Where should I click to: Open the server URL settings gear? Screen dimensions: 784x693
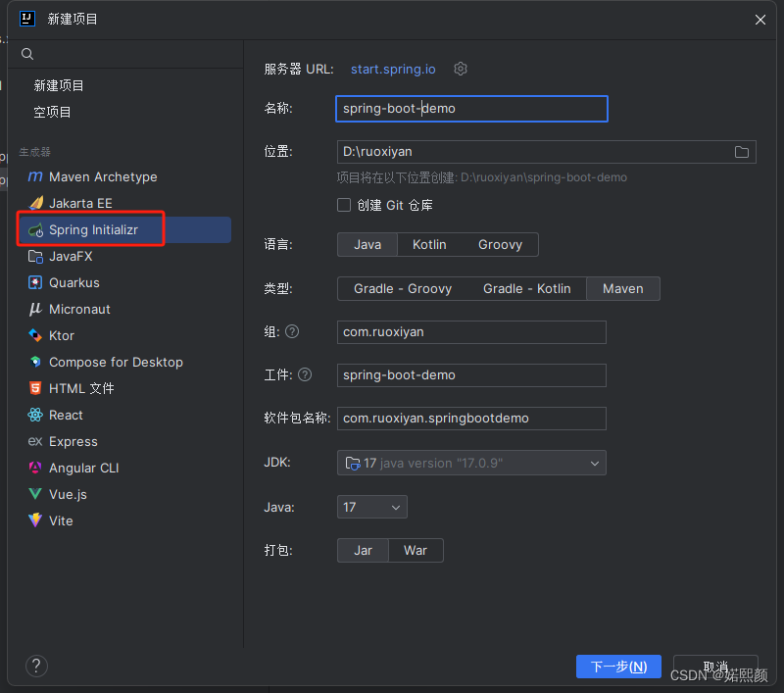(x=460, y=69)
